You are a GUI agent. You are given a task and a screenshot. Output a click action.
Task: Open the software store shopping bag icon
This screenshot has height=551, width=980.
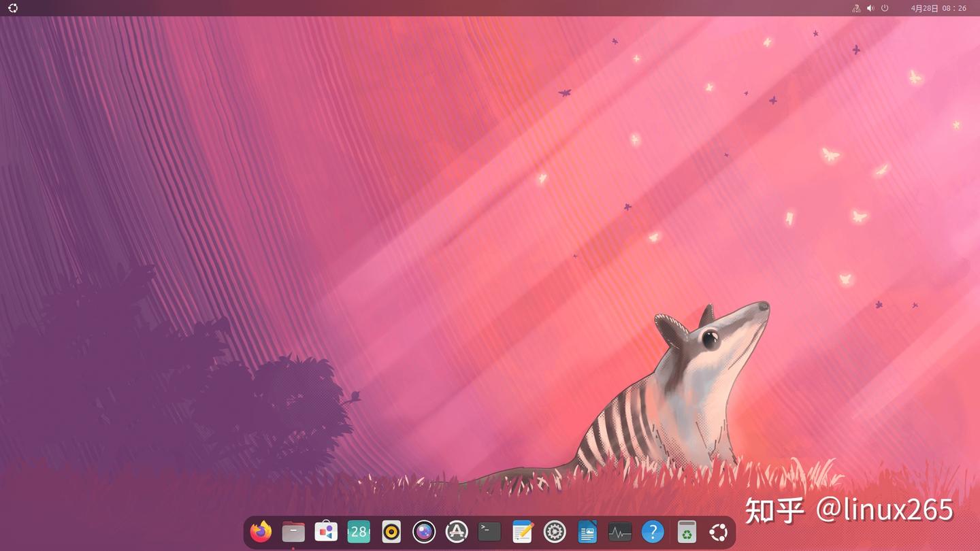(326, 531)
